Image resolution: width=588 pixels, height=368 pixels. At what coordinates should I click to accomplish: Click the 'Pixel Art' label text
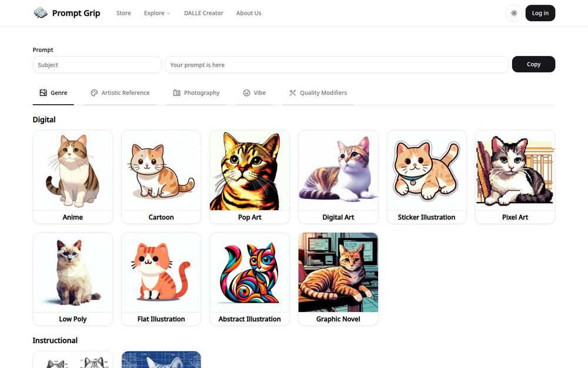click(515, 217)
